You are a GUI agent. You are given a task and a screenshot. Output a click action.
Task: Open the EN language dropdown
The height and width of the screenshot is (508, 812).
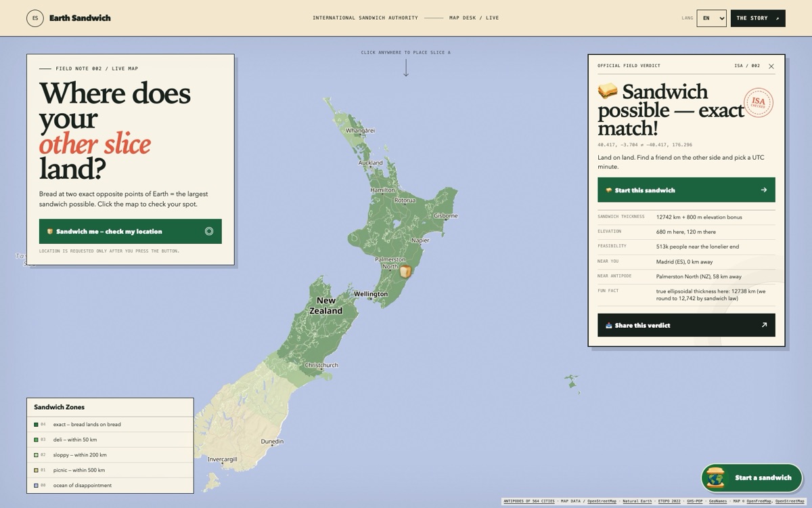pyautogui.click(x=712, y=18)
